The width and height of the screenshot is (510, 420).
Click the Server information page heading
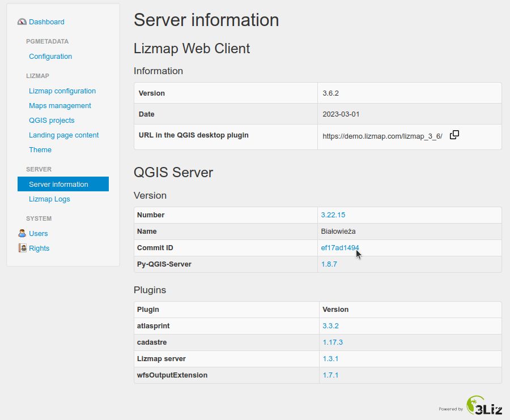206,20
